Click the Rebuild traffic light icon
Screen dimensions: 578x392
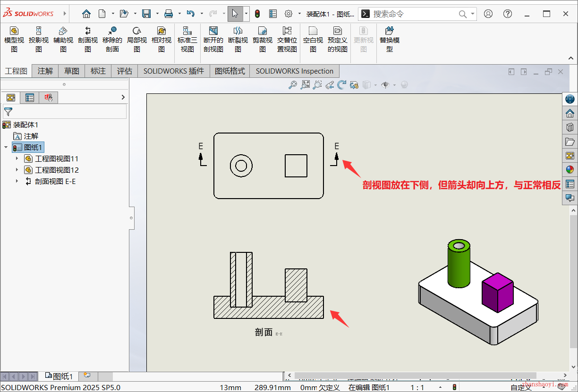257,14
